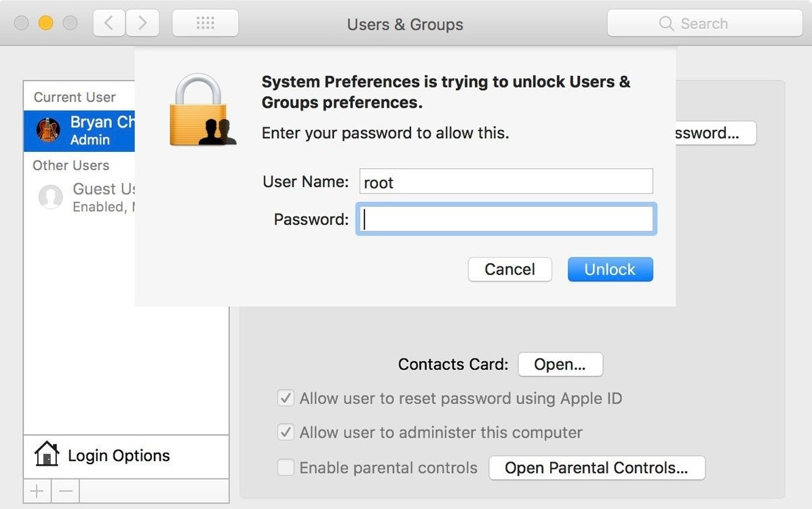Toggle Allow user to administer this computer
812x509 pixels.
coord(286,432)
